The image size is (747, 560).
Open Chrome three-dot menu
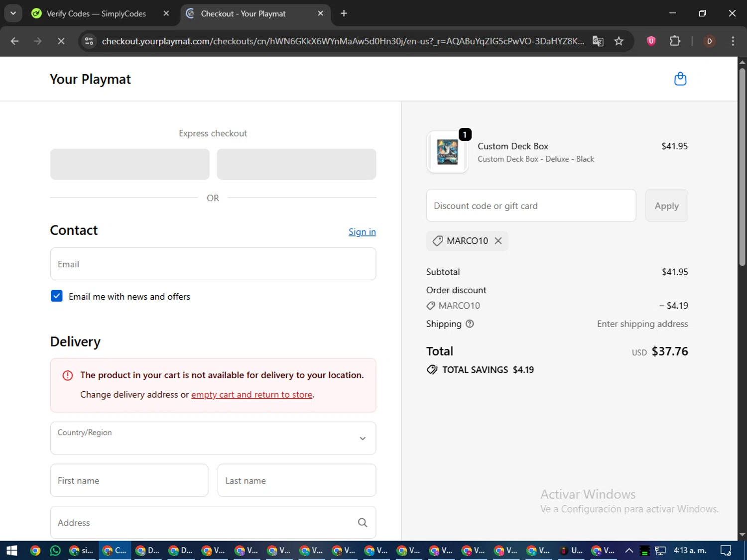point(733,41)
